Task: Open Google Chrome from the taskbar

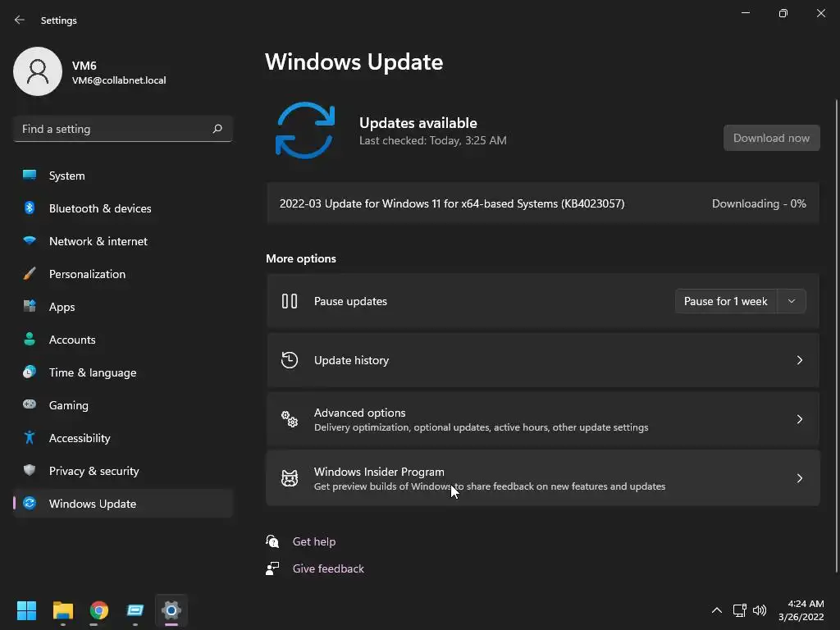Action: pos(99,610)
